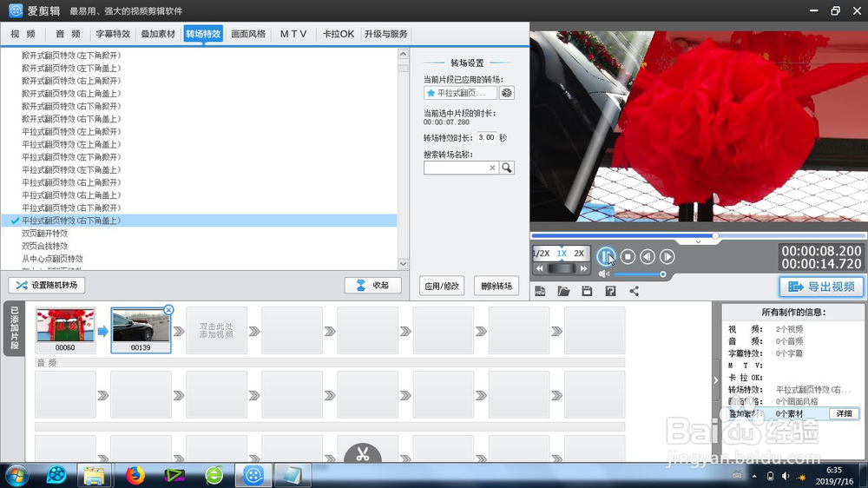Clear the transition search box with X

(x=492, y=168)
